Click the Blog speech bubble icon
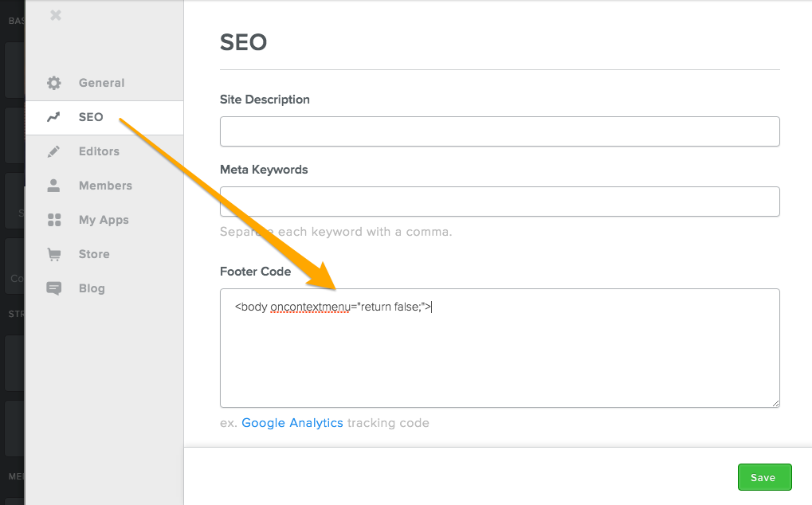This screenshot has width=812, height=505. tap(53, 288)
